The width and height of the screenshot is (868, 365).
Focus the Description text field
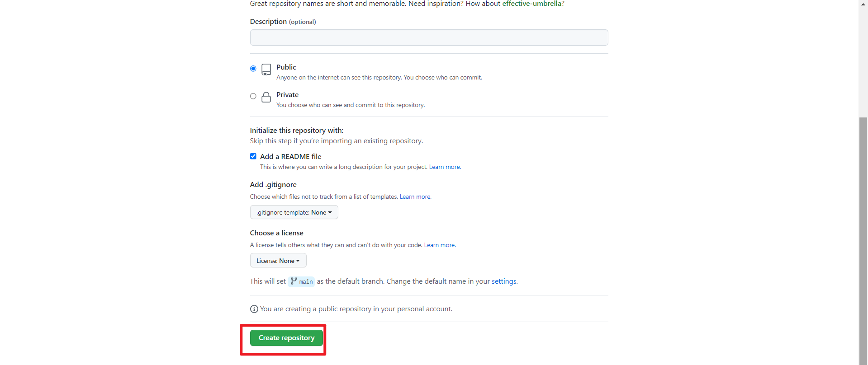click(x=429, y=37)
